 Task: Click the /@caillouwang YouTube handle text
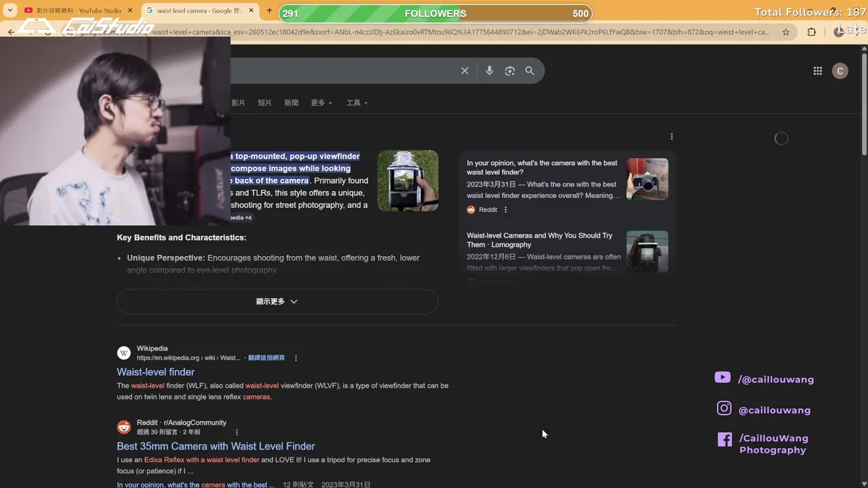tap(776, 380)
